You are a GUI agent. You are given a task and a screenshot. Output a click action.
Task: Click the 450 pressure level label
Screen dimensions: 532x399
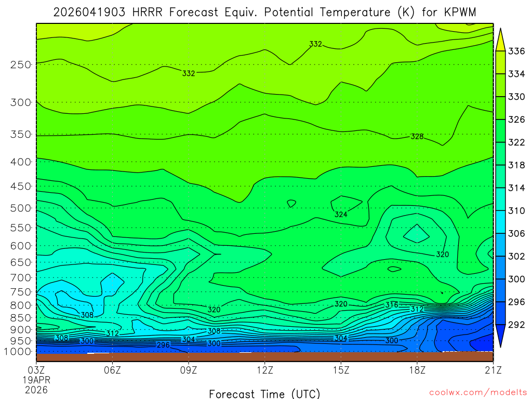point(21,187)
